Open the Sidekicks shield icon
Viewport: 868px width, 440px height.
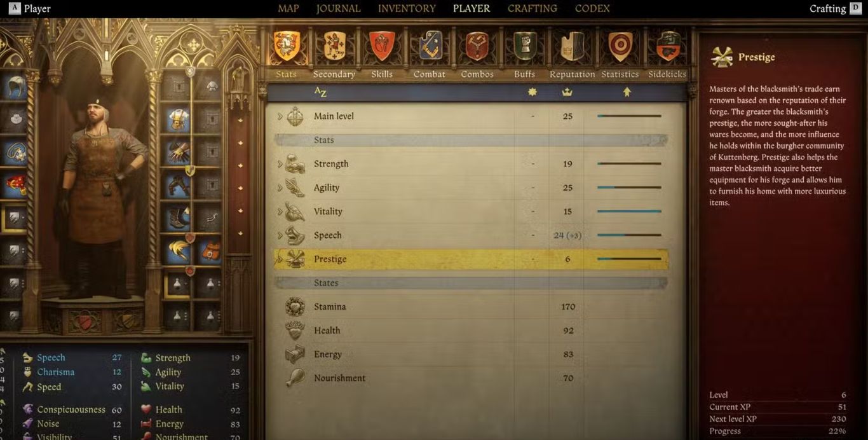(668, 46)
